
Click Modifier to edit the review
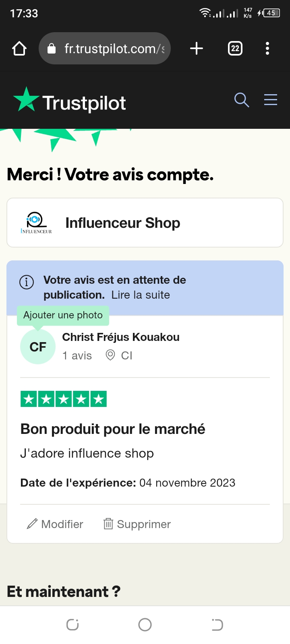55,524
